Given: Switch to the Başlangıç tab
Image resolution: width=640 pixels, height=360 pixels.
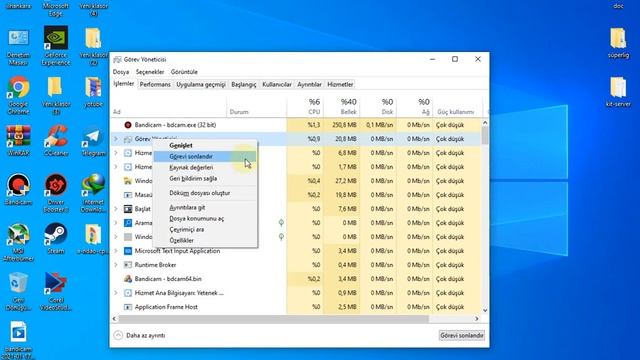Looking at the screenshot, I should pos(244,84).
